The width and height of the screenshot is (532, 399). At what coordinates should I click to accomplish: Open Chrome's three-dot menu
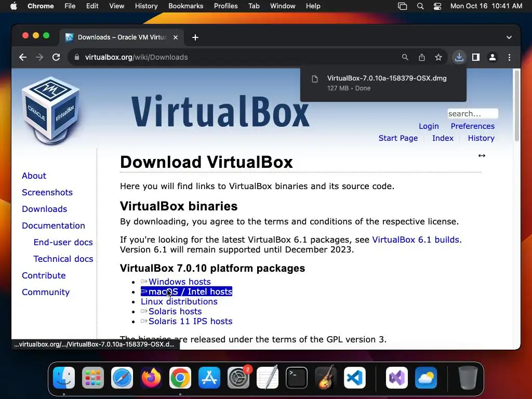coord(509,57)
